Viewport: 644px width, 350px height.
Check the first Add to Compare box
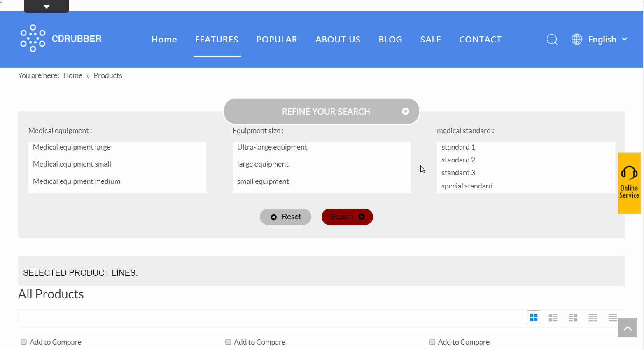pyautogui.click(x=24, y=342)
